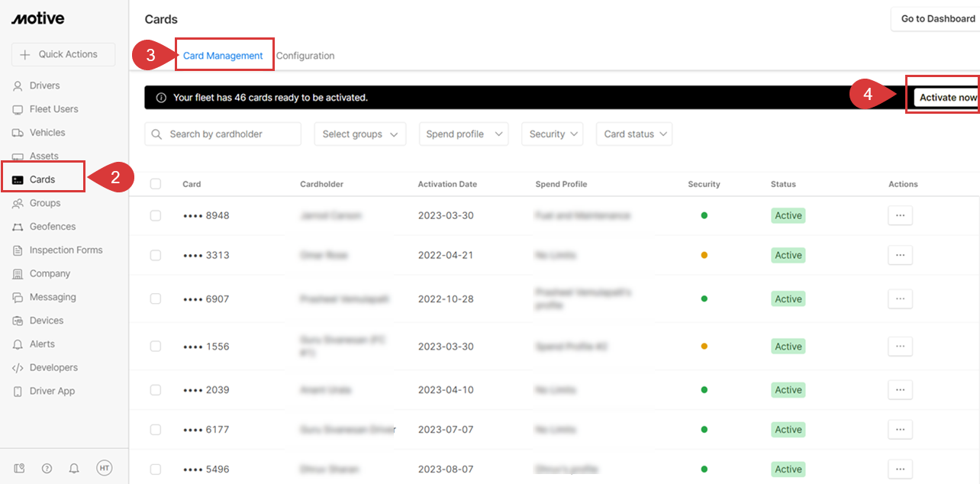Click Activation Date column header

click(x=447, y=184)
